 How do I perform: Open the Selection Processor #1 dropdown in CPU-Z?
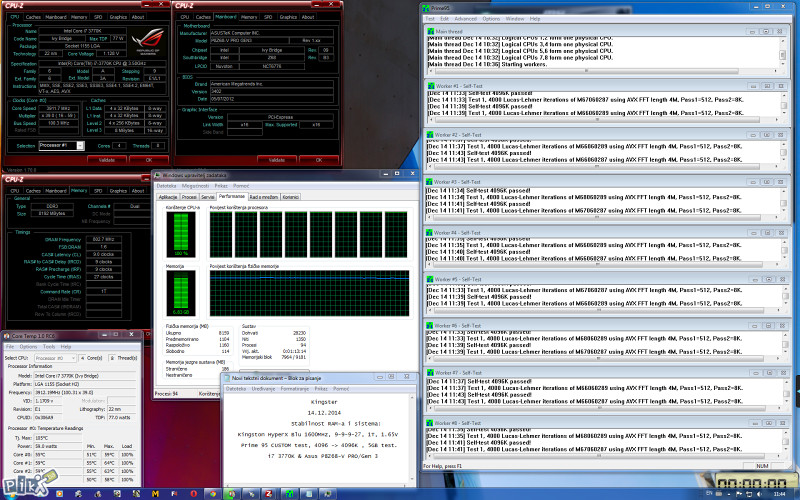click(x=80, y=145)
